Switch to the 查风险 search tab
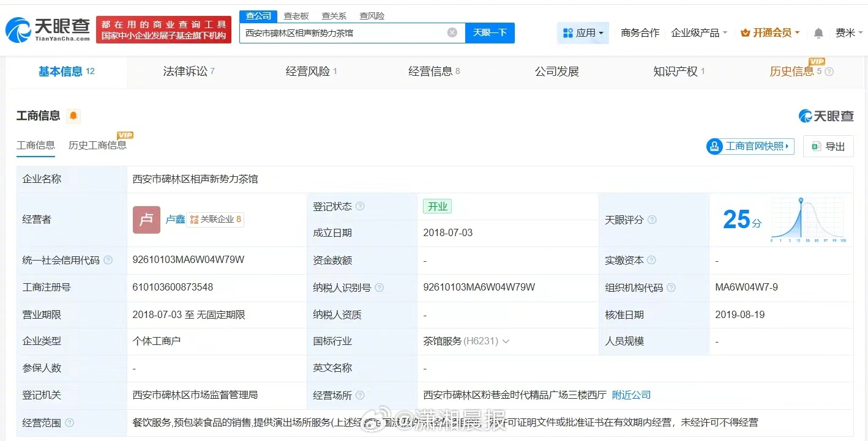 pos(372,16)
